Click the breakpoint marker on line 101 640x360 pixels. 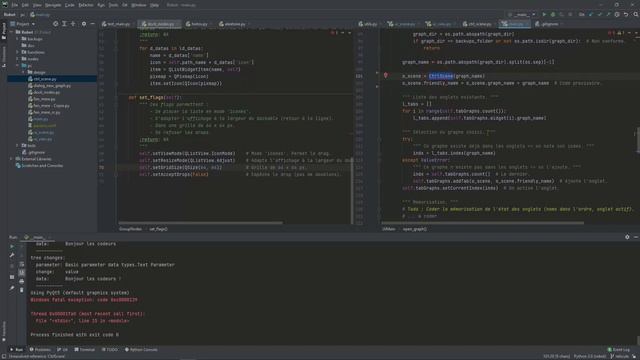(x=385, y=76)
